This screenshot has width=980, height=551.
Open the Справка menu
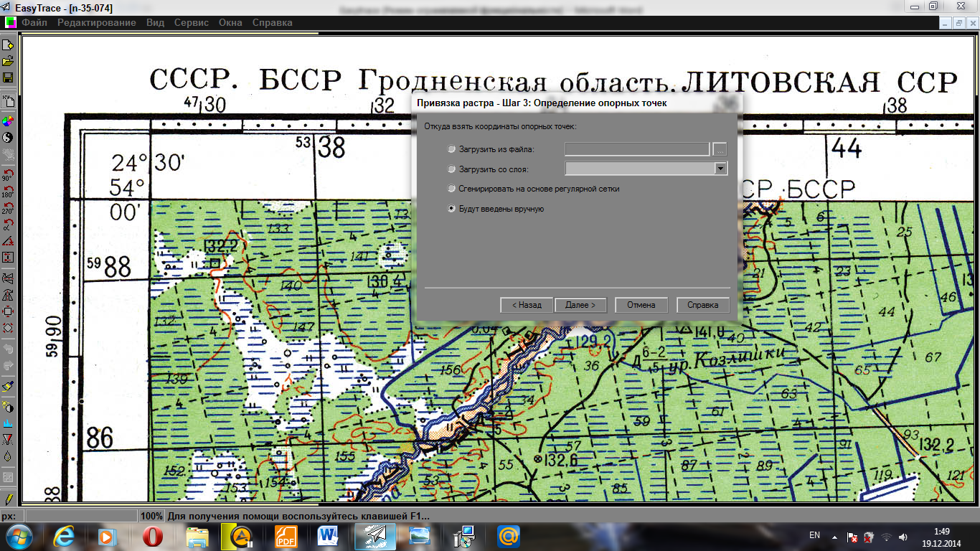click(x=273, y=23)
